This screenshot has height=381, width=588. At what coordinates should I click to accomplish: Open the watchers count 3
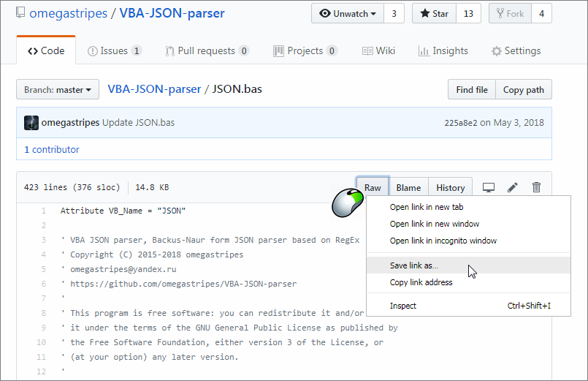point(394,13)
